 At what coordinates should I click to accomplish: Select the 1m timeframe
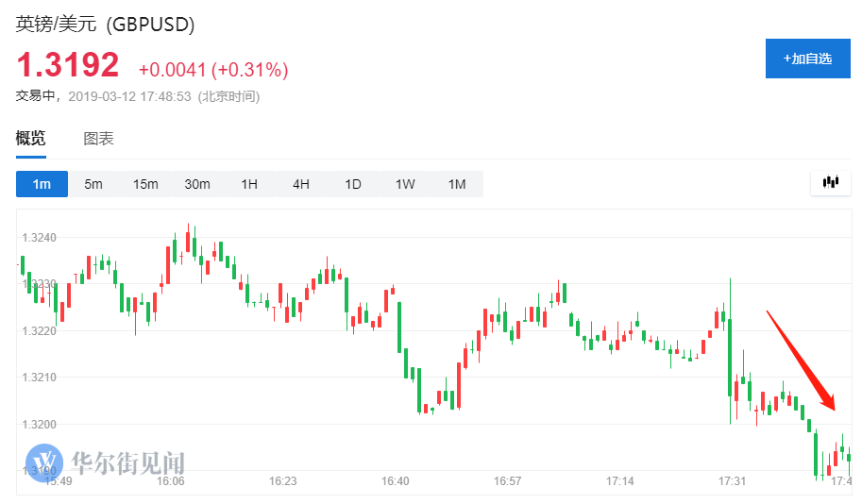coord(42,184)
